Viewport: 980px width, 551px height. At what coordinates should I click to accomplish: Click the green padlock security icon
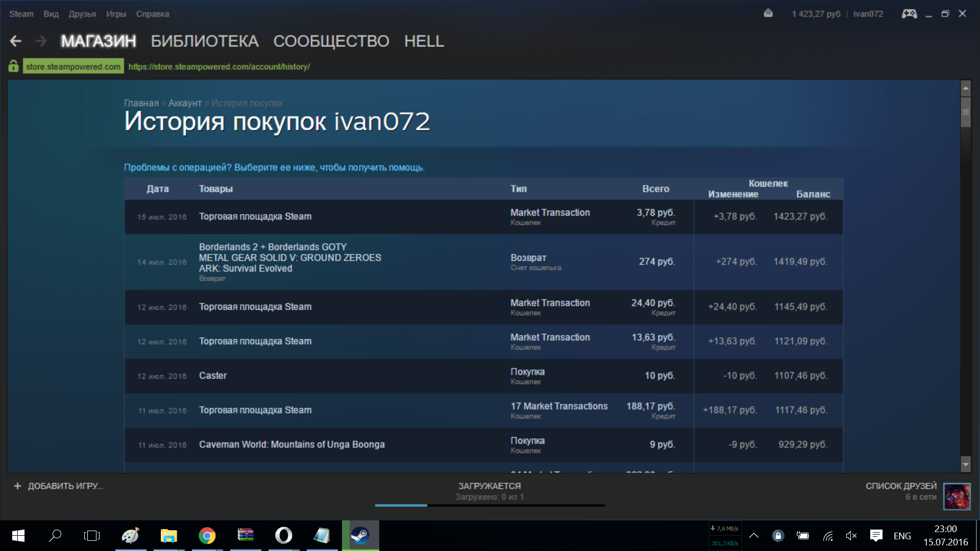tap(14, 66)
